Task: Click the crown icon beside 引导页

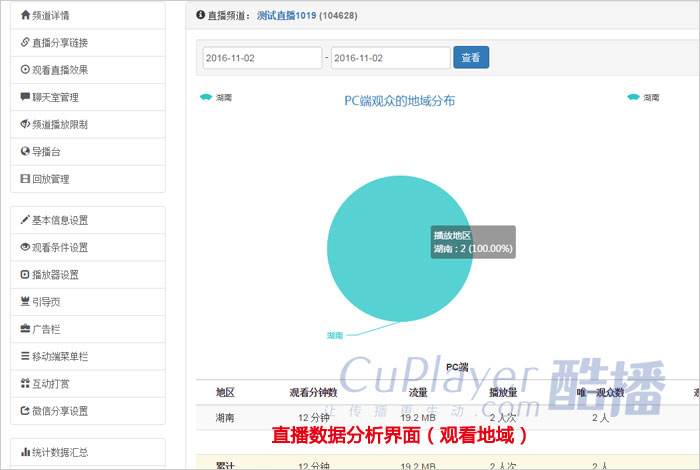Action: (25, 301)
